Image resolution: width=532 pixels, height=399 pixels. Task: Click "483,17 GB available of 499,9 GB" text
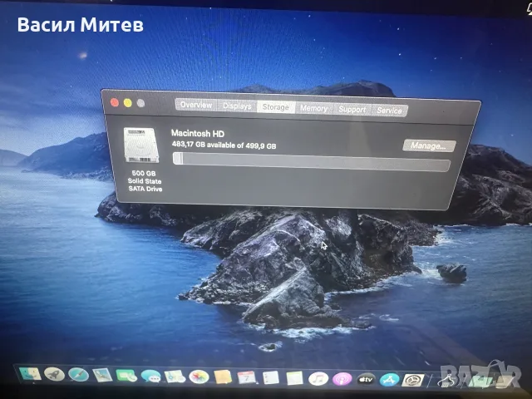(x=224, y=145)
